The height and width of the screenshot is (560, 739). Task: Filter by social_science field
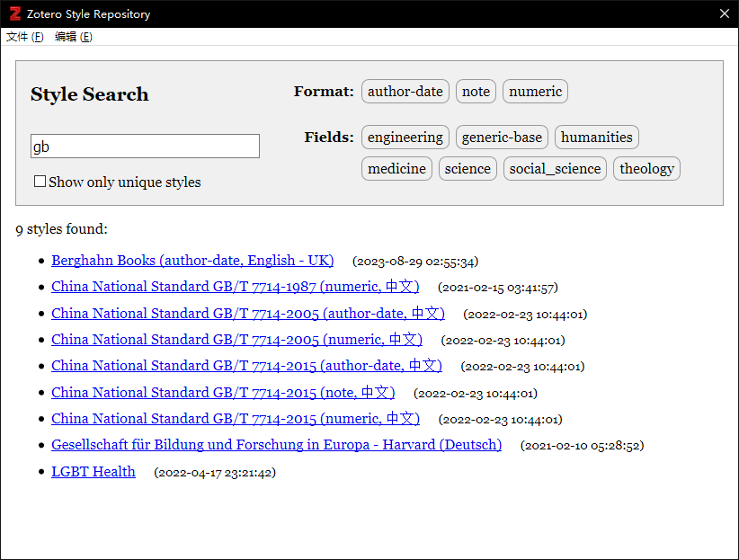[x=556, y=169]
